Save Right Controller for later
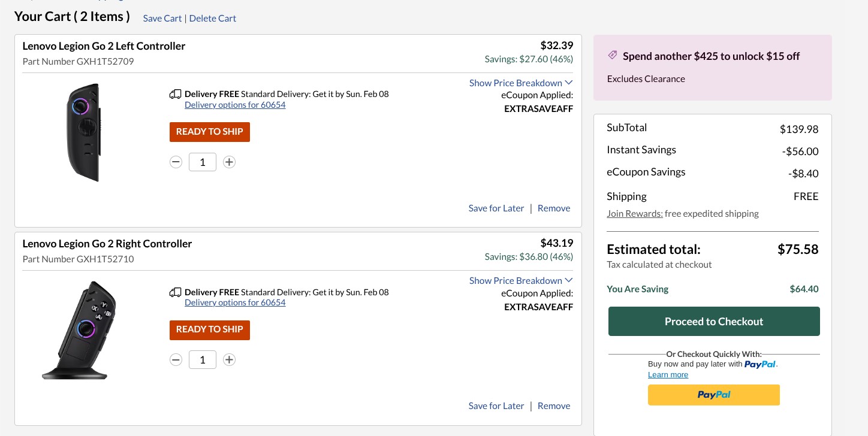The width and height of the screenshot is (868, 436). coord(496,406)
